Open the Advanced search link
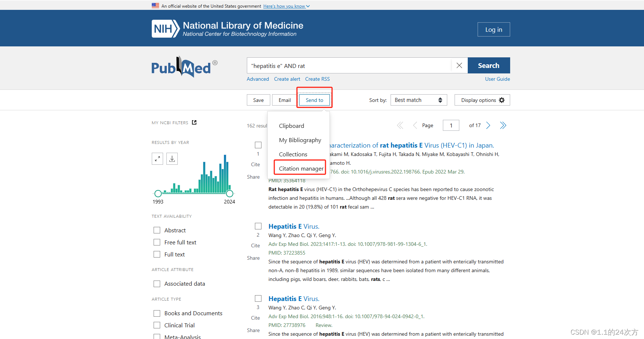This screenshot has height=339, width=644. point(258,79)
